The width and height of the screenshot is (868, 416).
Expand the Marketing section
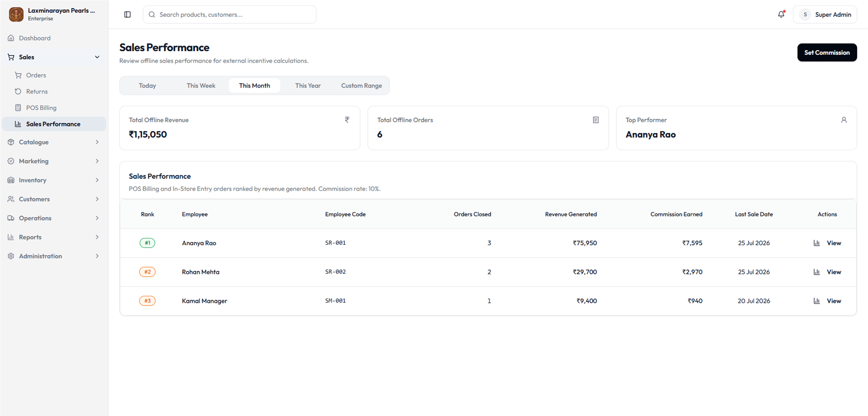point(54,161)
